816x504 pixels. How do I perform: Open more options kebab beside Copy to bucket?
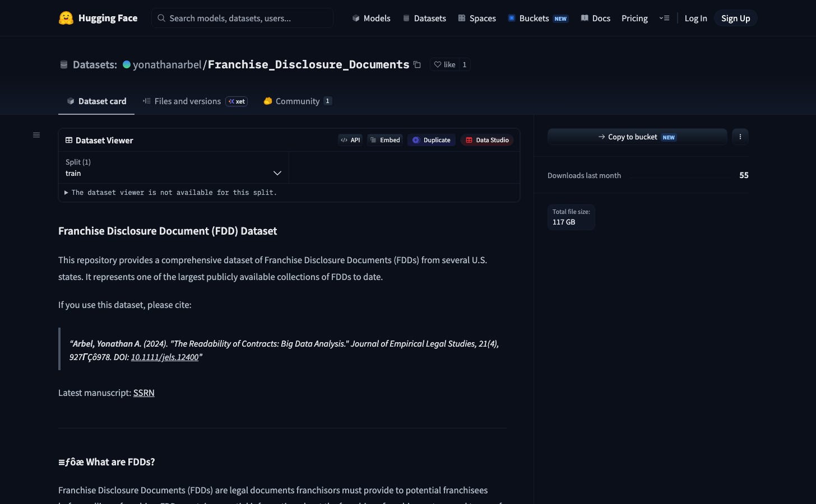pos(740,137)
